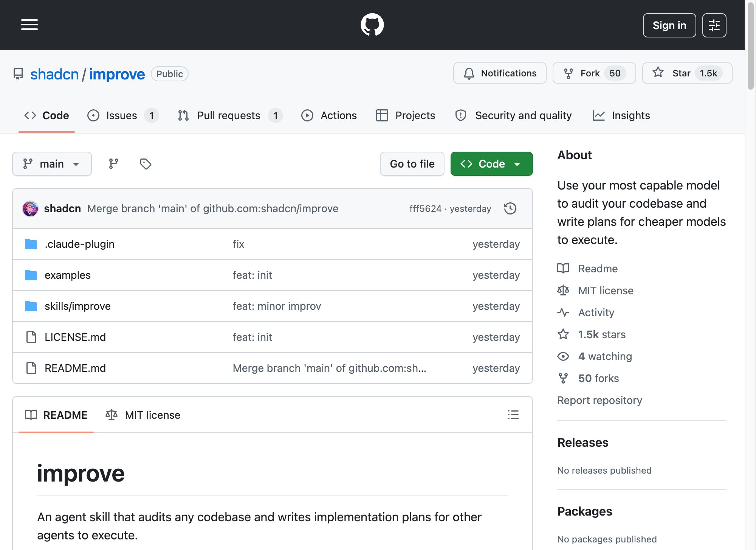The height and width of the screenshot is (550, 756).
Task: Star the repository
Action: click(x=687, y=73)
